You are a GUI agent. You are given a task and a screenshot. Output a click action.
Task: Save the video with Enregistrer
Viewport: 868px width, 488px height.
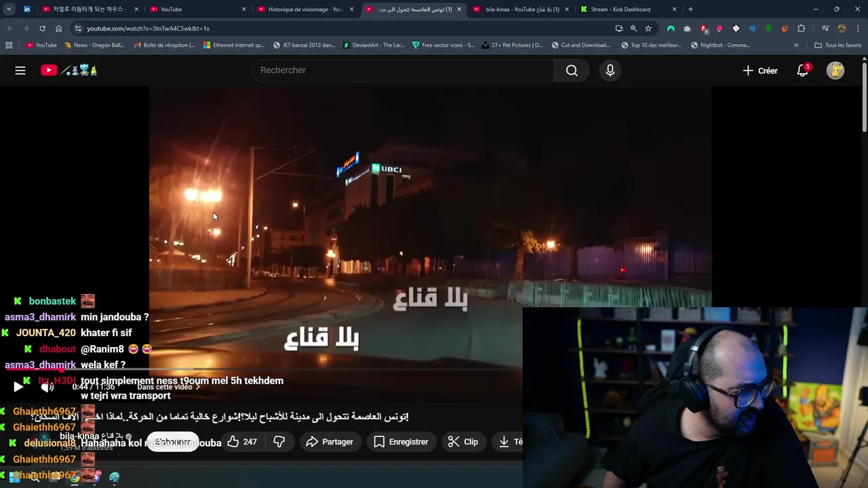(x=401, y=442)
